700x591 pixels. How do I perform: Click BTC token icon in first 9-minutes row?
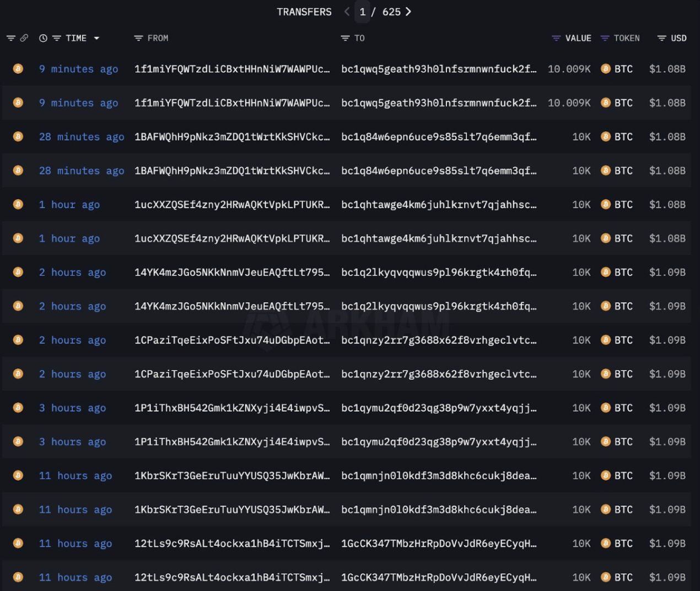pos(605,69)
